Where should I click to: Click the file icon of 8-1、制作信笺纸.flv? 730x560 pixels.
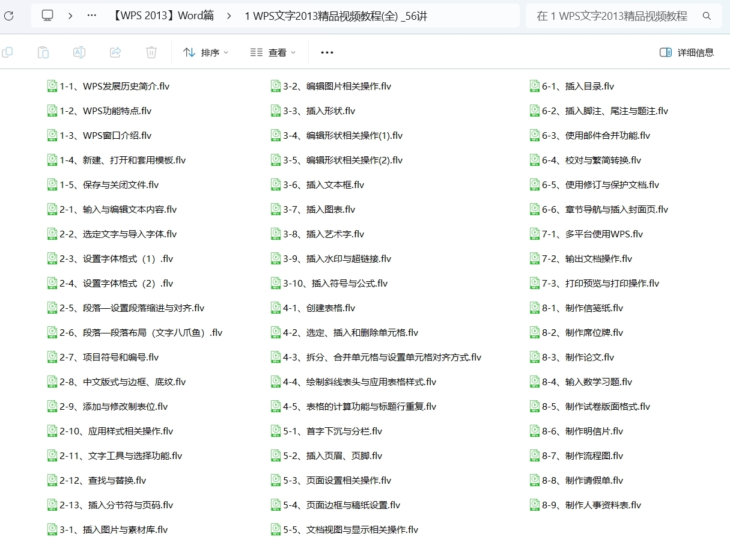coord(535,308)
